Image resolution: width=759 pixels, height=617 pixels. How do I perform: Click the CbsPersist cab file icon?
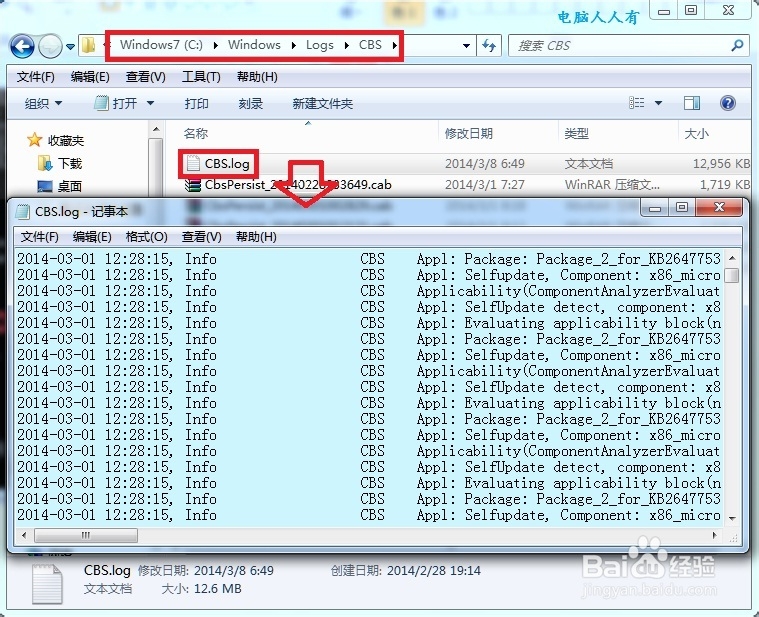[x=193, y=184]
